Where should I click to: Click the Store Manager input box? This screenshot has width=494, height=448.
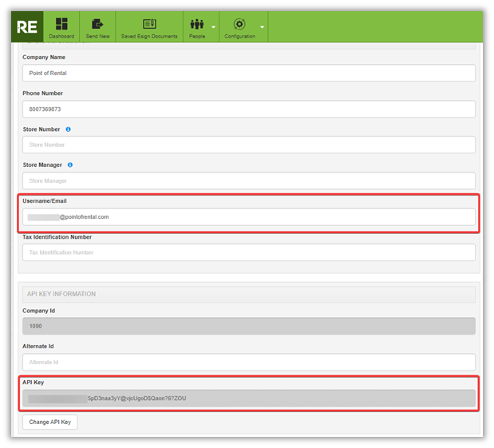[x=248, y=180]
